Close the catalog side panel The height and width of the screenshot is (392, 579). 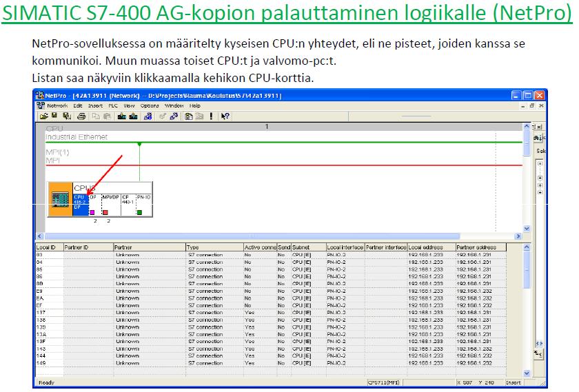(539, 127)
